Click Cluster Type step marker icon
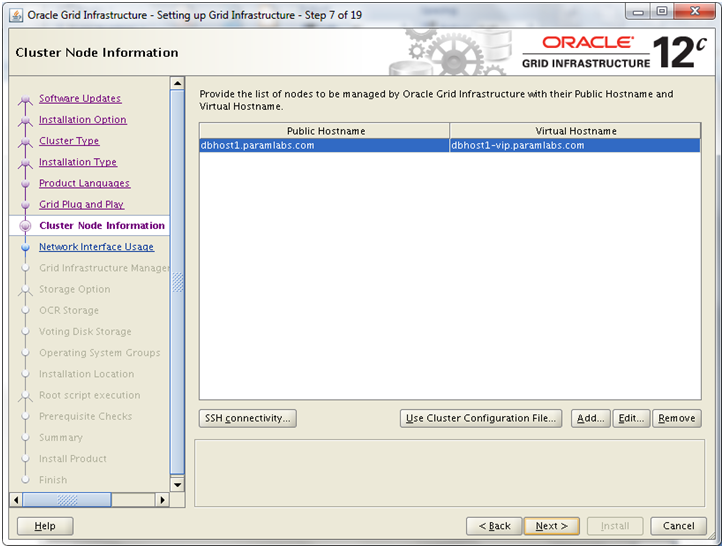Screen dimensions: 724x548 tap(25, 142)
